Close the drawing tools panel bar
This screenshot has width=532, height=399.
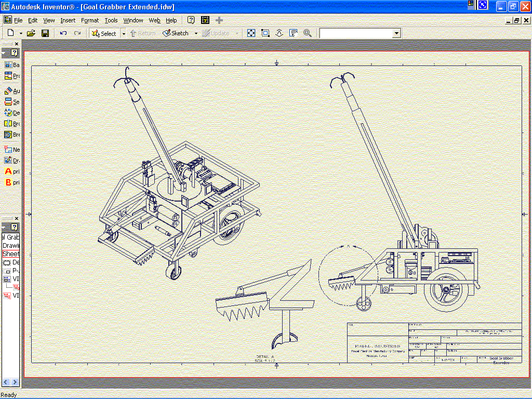click(x=16, y=44)
